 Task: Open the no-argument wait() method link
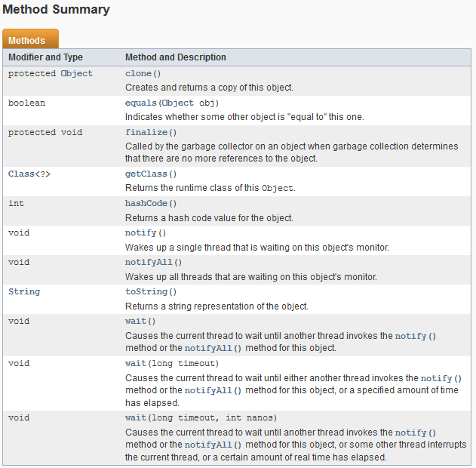click(x=135, y=321)
